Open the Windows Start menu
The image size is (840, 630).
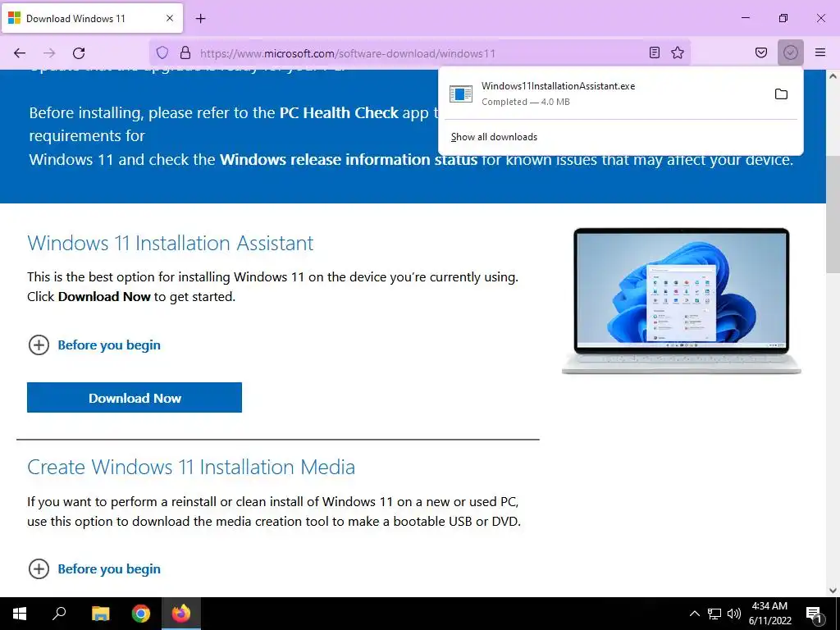[20, 614]
